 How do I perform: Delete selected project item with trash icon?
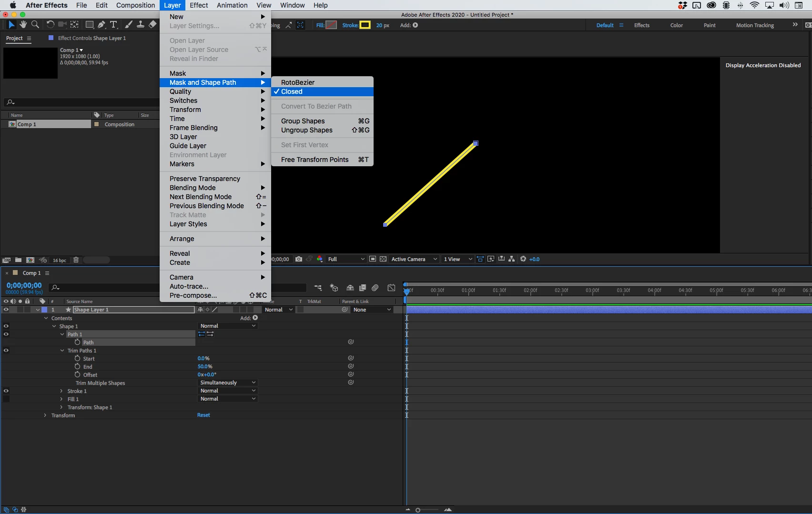76,260
